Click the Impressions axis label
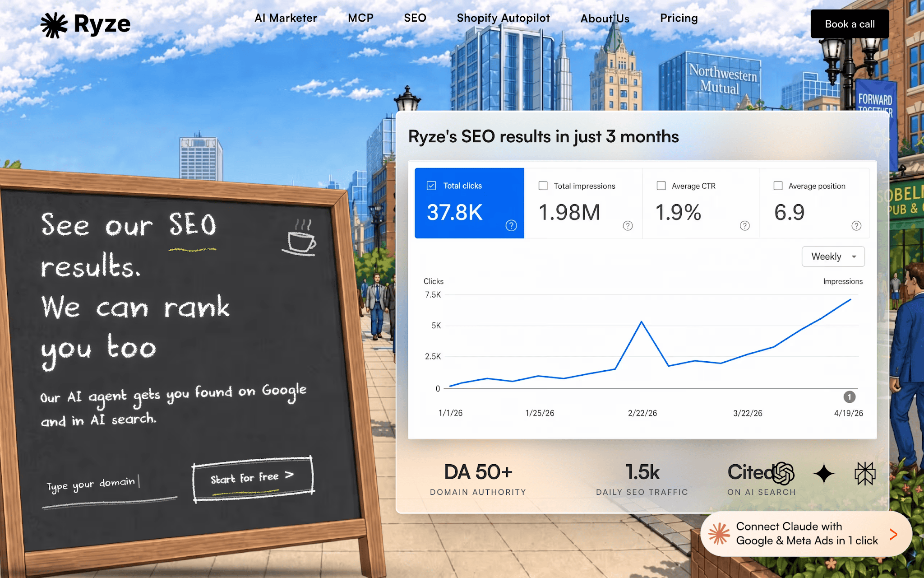Screen dimensions: 924x578 tap(843, 281)
